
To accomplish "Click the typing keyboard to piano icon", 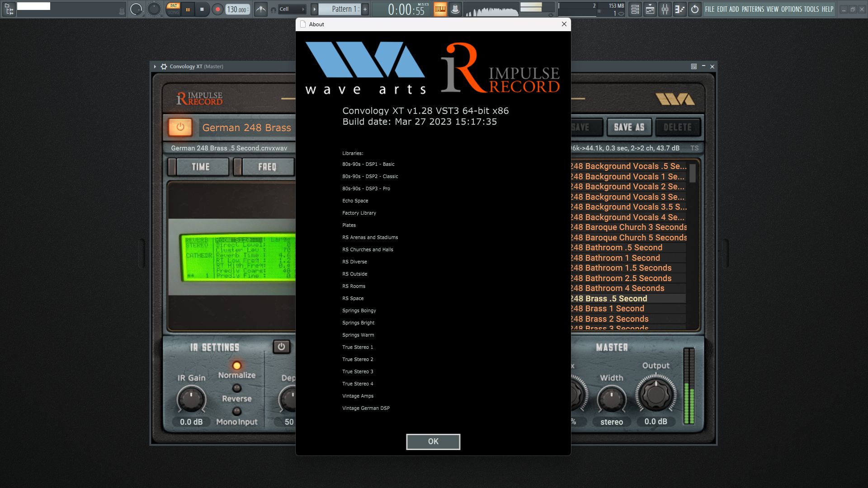I will [440, 9].
